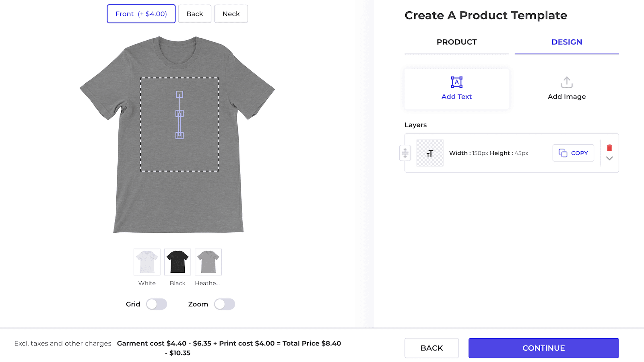Open the DESIGN tab

point(566,42)
